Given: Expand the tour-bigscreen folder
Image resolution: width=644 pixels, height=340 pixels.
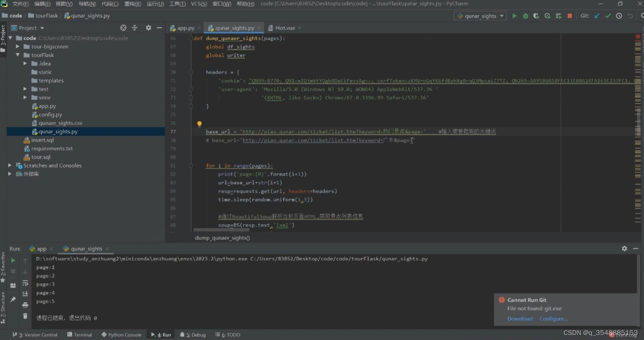Looking at the screenshot, I should coord(18,46).
